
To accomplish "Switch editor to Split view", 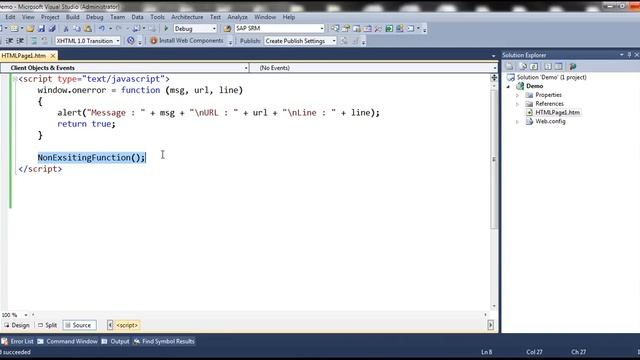I will click(x=47, y=325).
